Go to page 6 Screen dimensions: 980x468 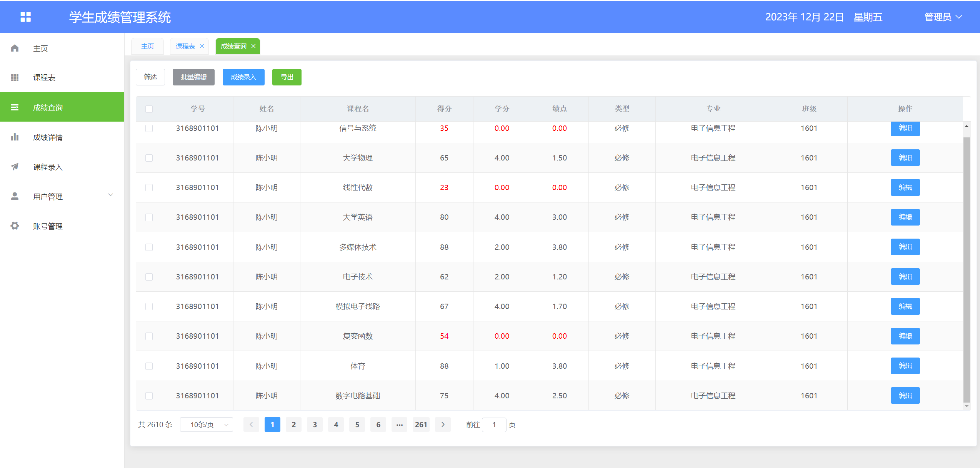tap(378, 425)
